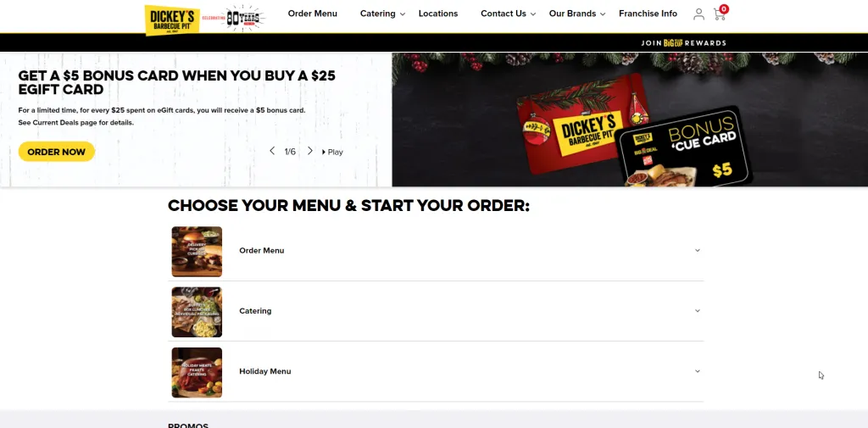Viewport: 868px width, 428px height.
Task: Open Locations from the top navigation
Action: coord(438,14)
